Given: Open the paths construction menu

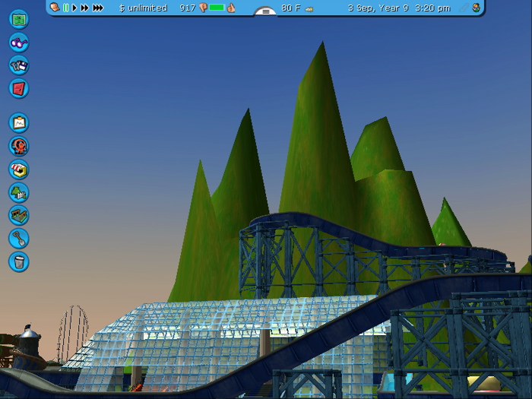Looking at the screenshot, I should pyautogui.click(x=19, y=215).
